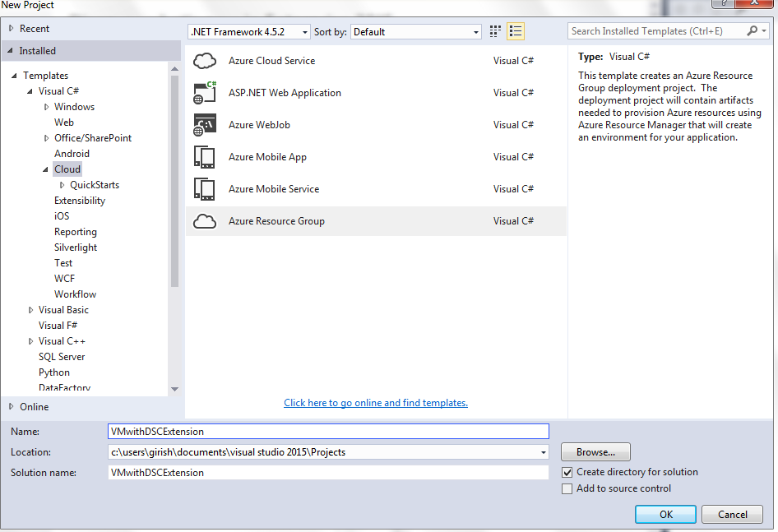The height and width of the screenshot is (532, 778).
Task: Click the ASP.NET Web Application template icon
Action: [x=205, y=93]
